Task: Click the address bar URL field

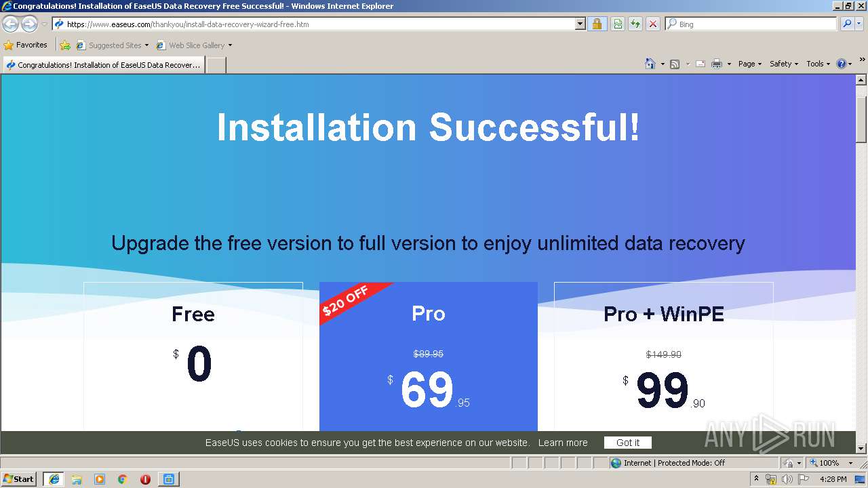Action: pyautogui.click(x=313, y=24)
